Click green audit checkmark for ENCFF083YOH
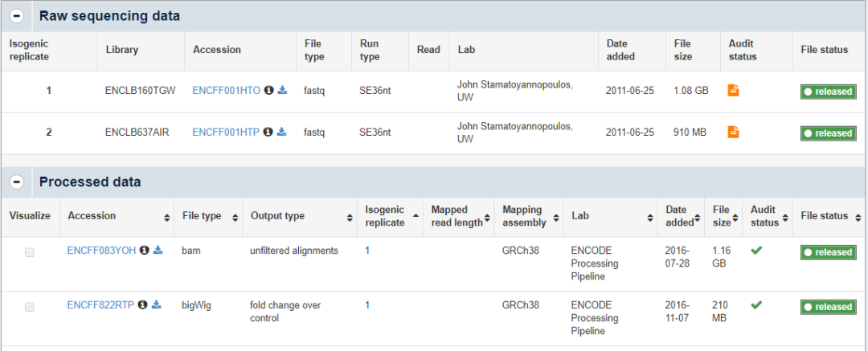 (756, 251)
